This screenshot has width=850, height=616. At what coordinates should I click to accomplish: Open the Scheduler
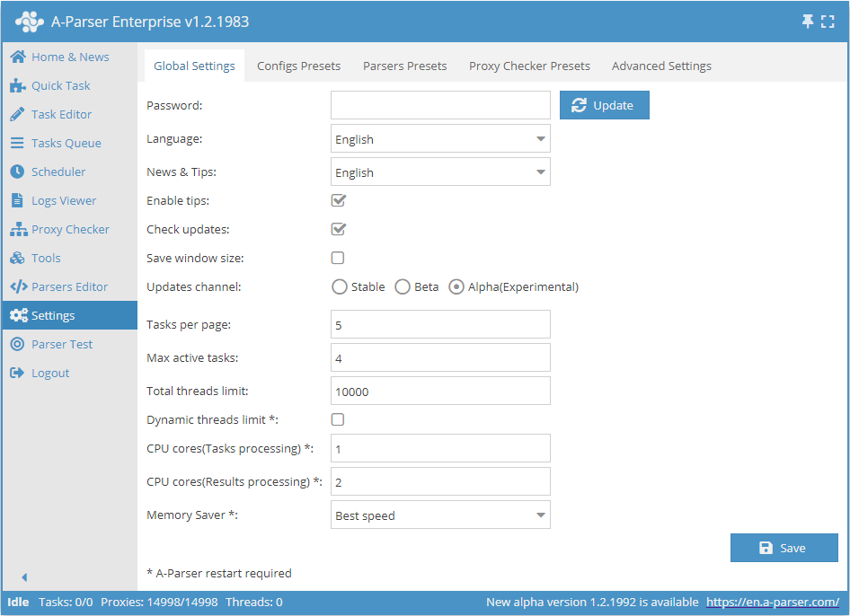point(56,172)
